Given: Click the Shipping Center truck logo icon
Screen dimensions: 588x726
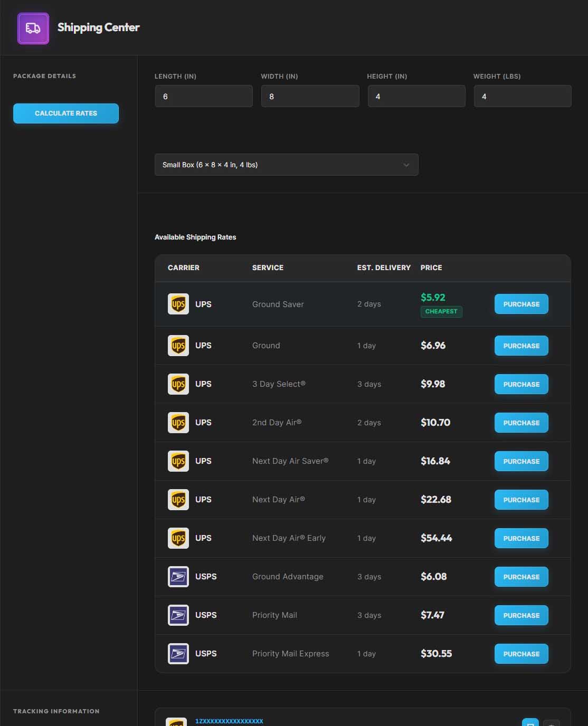Looking at the screenshot, I should (x=33, y=28).
